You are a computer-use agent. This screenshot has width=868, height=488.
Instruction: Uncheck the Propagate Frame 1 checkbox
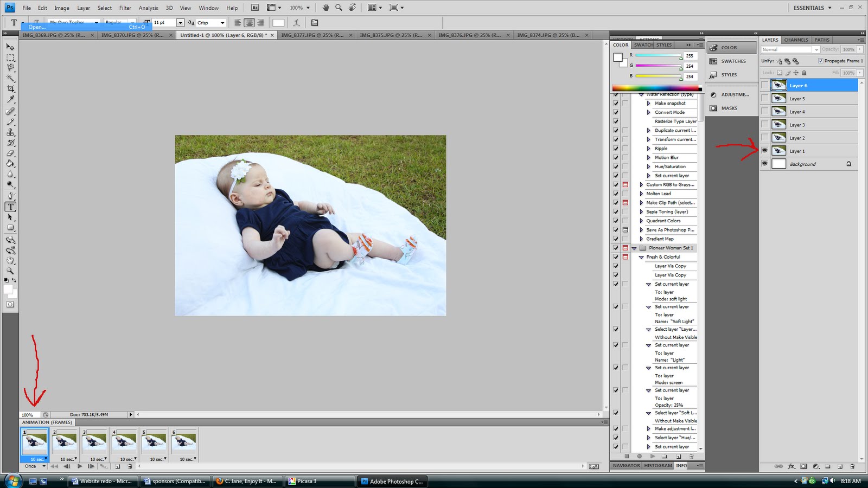[x=820, y=61]
